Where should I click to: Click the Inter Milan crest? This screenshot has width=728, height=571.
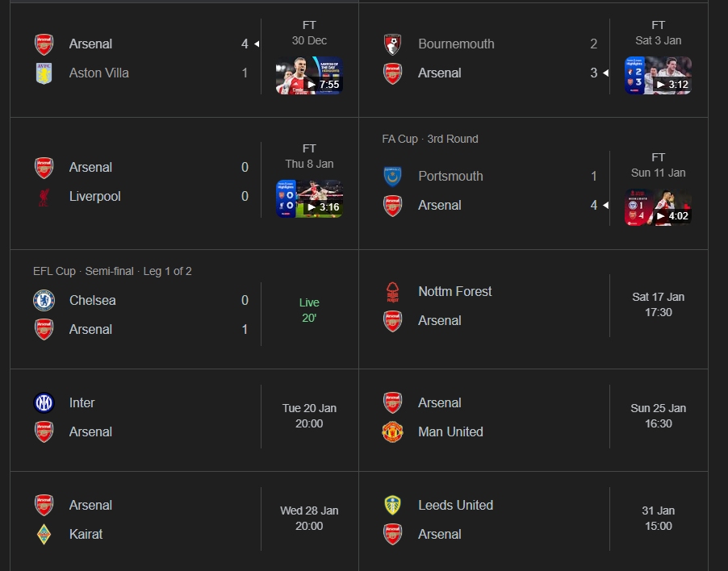coord(44,403)
